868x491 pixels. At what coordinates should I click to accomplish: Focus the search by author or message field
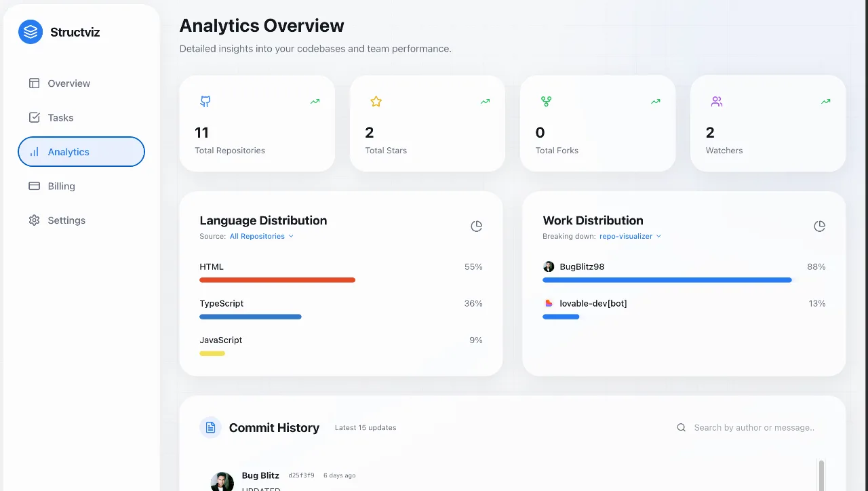[x=754, y=428]
